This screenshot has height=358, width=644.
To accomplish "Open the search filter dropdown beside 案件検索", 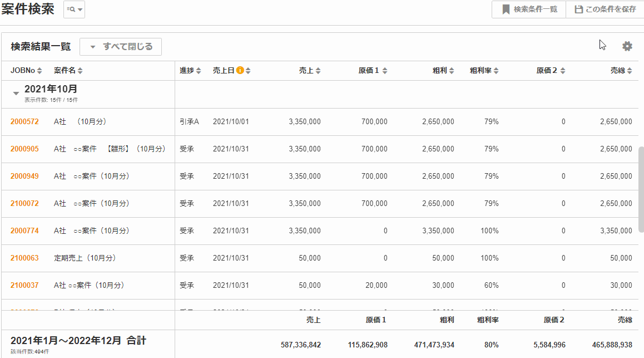I will [74, 9].
